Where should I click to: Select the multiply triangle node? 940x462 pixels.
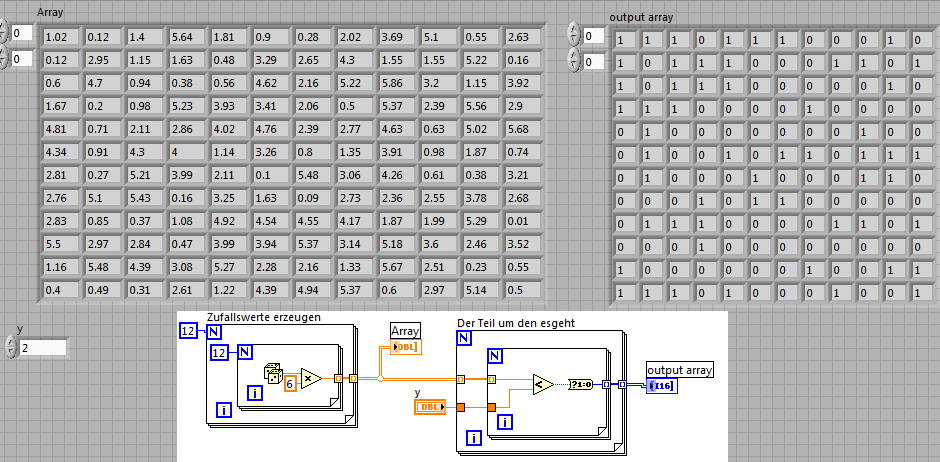(x=311, y=379)
